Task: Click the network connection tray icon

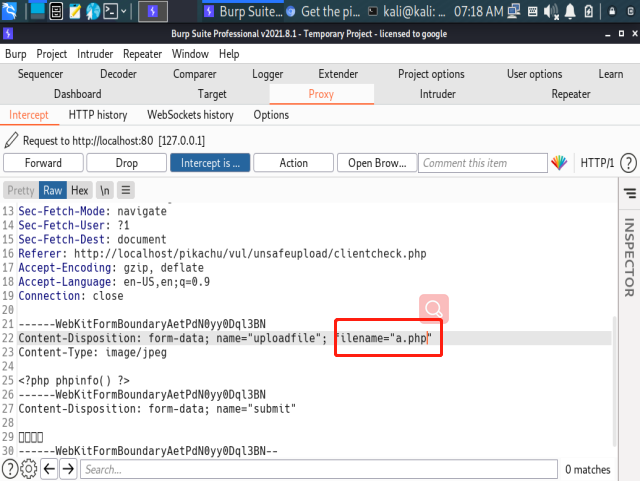Action: pos(514,11)
